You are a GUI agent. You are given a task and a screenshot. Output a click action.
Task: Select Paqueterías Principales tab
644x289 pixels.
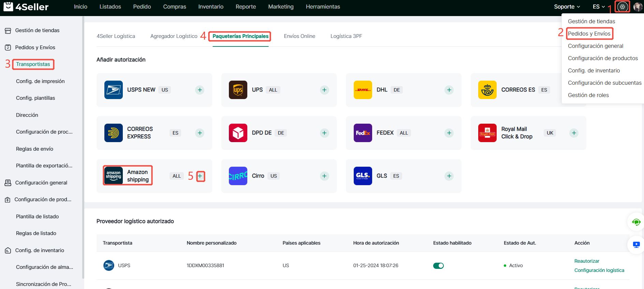click(240, 36)
